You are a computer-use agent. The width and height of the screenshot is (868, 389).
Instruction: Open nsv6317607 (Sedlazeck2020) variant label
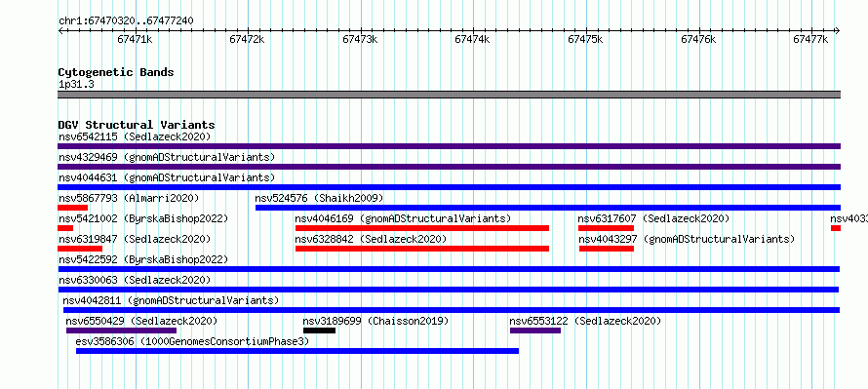(653, 218)
